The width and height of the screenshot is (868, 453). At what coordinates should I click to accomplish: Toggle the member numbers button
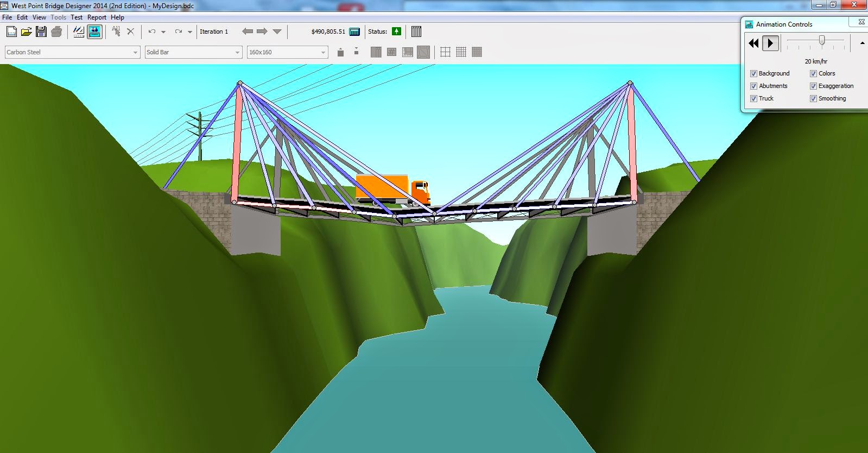click(x=391, y=52)
